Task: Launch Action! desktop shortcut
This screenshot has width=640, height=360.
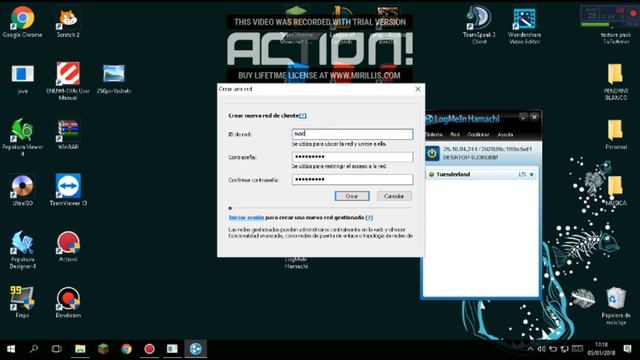Action: click(x=68, y=247)
